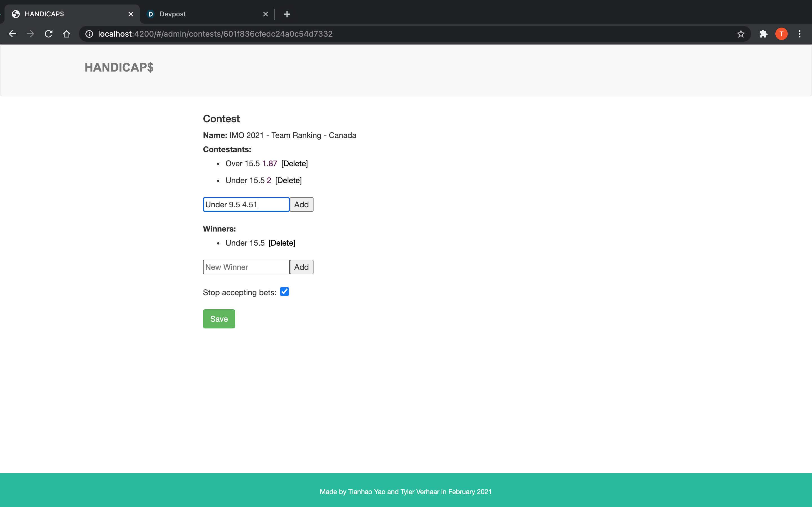The height and width of the screenshot is (507, 812).
Task: Open a new browser tab
Action: click(286, 14)
